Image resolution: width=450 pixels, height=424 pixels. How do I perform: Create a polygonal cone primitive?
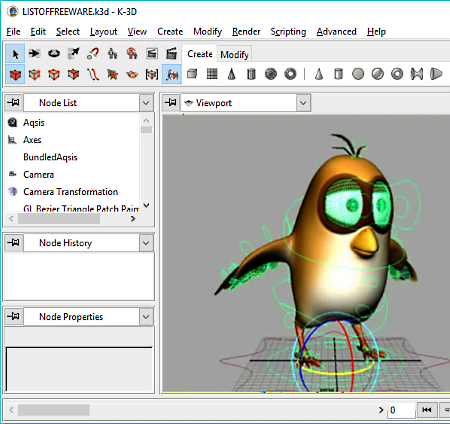(232, 74)
